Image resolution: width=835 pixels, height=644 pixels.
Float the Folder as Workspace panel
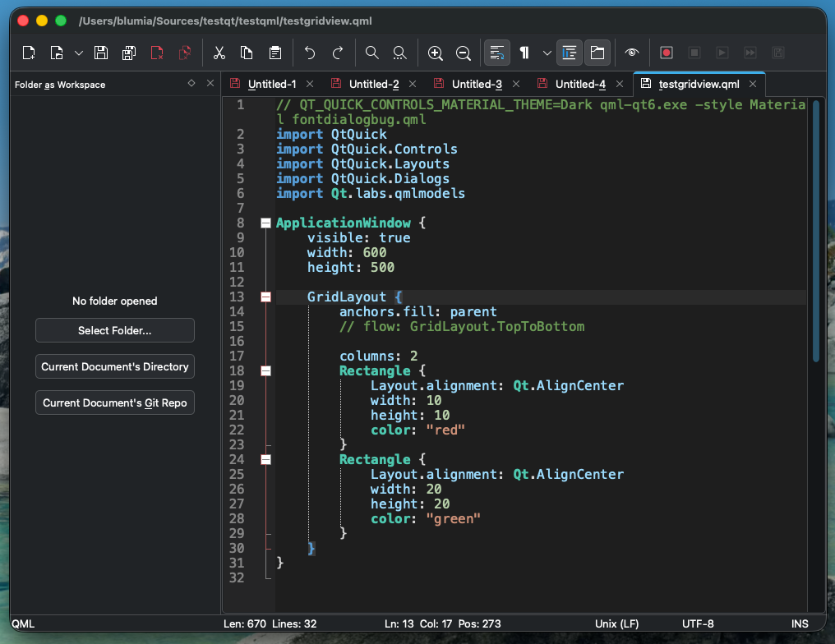coord(191,83)
